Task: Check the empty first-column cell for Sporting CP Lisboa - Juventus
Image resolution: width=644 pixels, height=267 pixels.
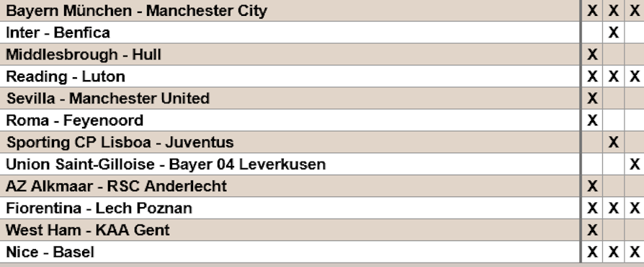Action: click(592, 142)
